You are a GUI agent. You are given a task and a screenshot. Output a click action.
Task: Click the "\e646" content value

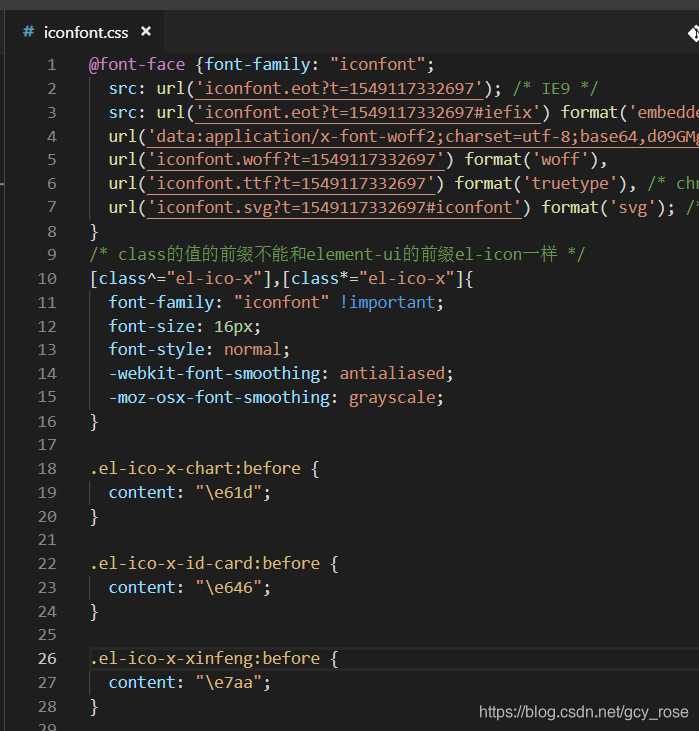pos(228,588)
